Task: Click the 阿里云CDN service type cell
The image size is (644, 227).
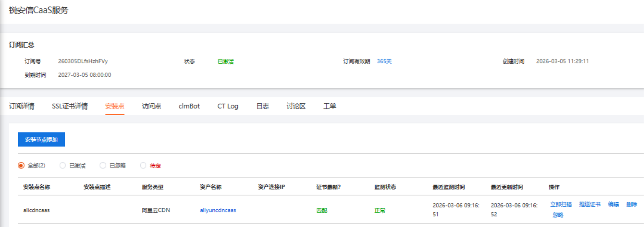Action: click(156, 210)
